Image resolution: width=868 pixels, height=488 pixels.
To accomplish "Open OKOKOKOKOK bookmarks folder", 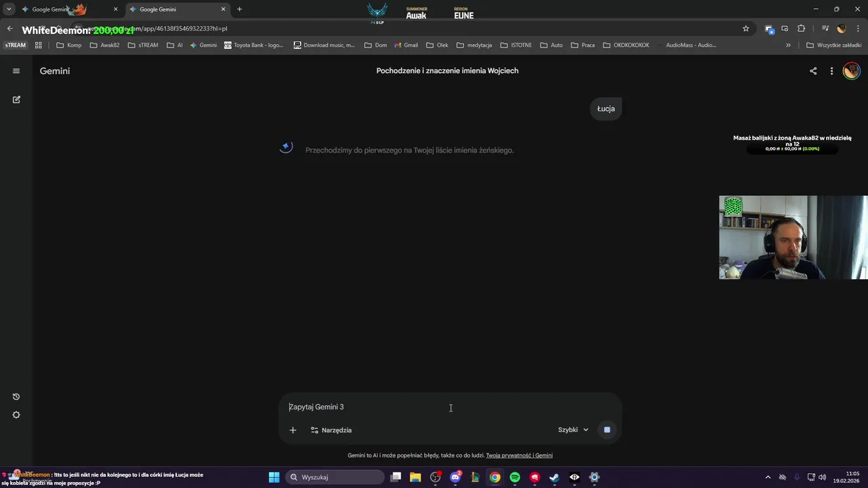I will tap(625, 45).
